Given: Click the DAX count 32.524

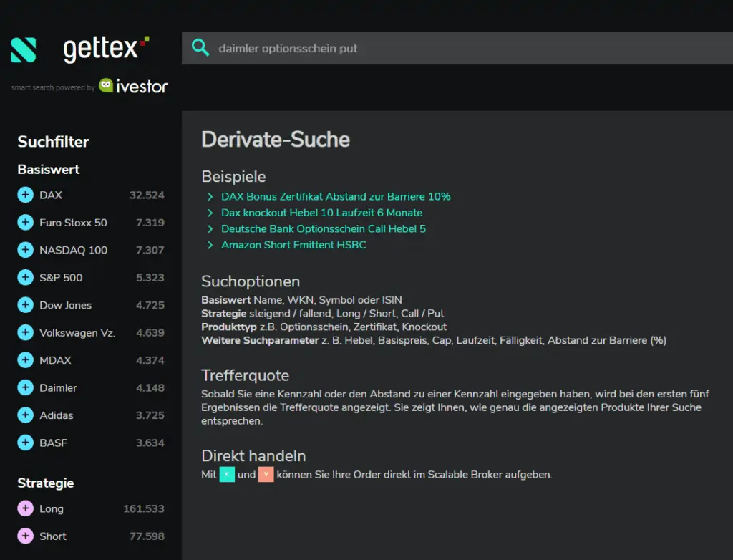Looking at the screenshot, I should point(147,195).
